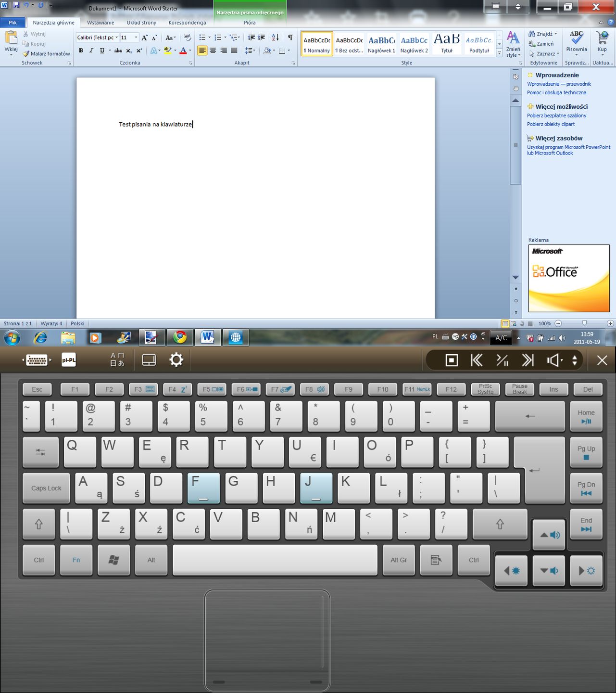Open Pobierz obiekty clipart link
616x693 pixels.
(x=551, y=124)
